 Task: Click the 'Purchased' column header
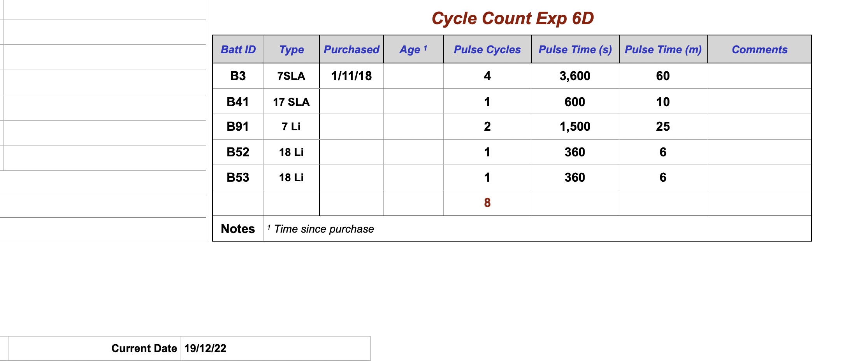351,49
